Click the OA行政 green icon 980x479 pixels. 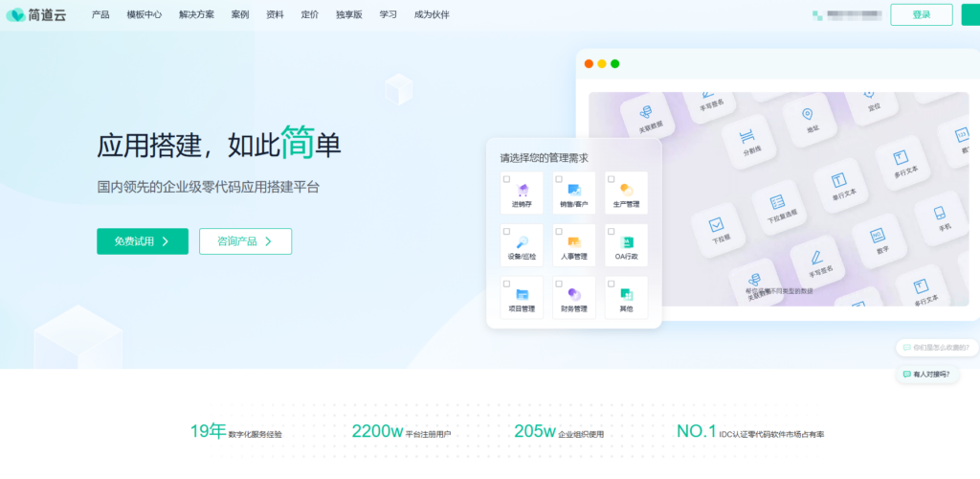(626, 241)
